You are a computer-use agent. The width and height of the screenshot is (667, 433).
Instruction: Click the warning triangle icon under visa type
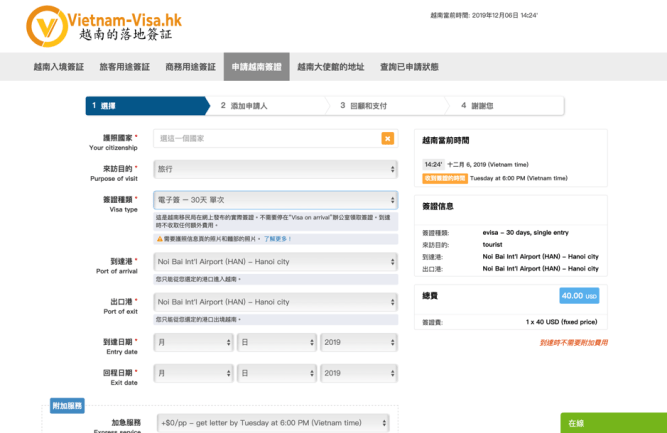coord(160,239)
